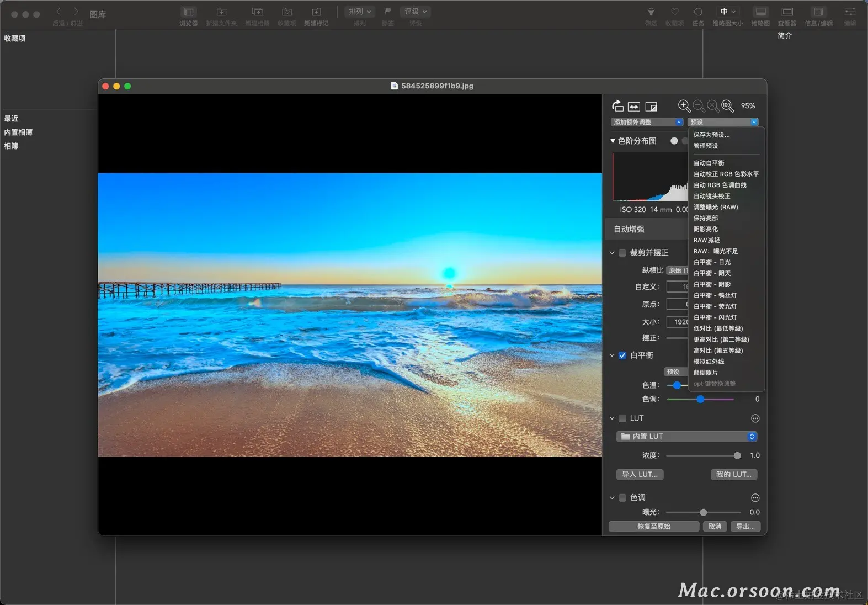
Task: Click the before/after compare icon
Action: pos(651,107)
